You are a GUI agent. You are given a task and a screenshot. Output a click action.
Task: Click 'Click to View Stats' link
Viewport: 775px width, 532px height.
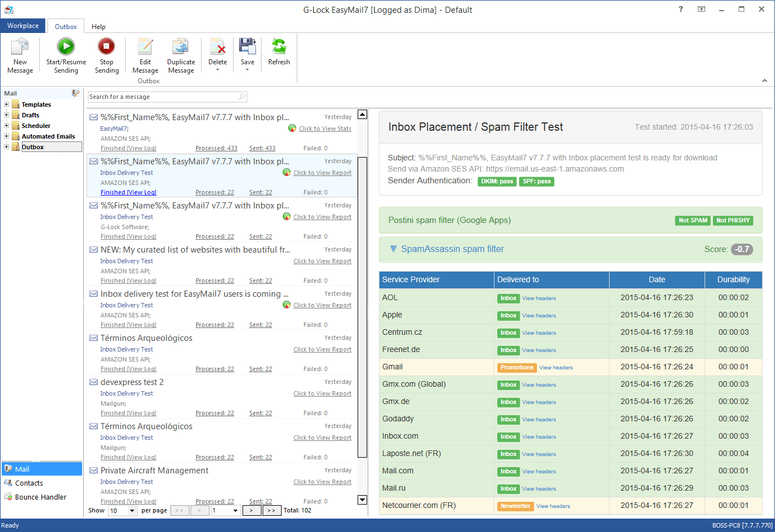[325, 128]
